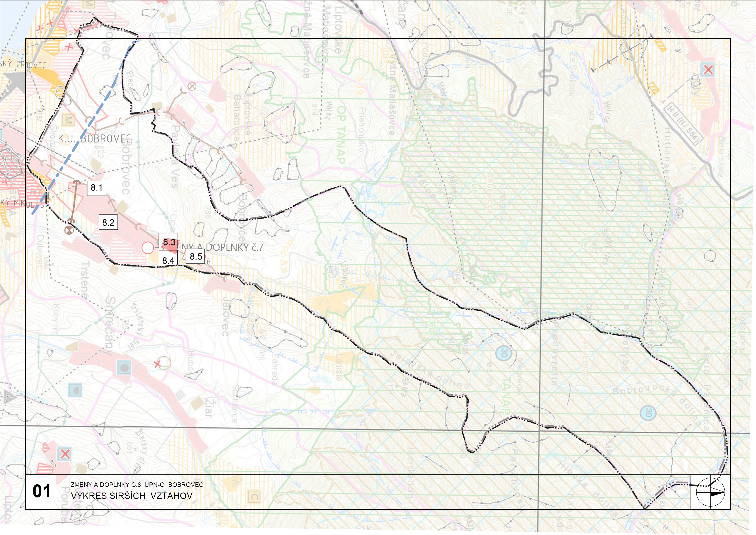Select the red X symbol near sheet number 01

65,454
